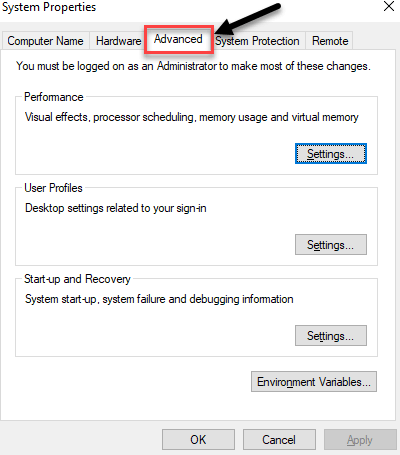
Task: Click the Administrator login notice text
Action: (x=193, y=66)
